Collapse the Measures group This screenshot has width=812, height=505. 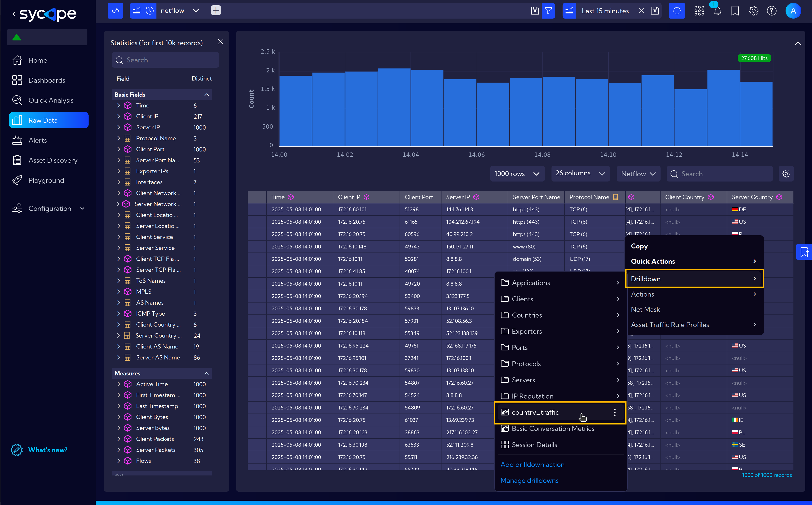pos(207,374)
